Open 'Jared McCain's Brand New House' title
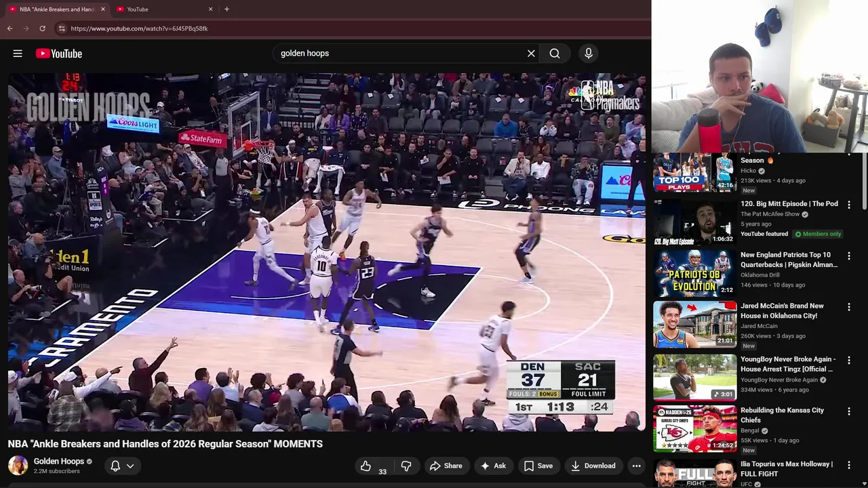The width and height of the screenshot is (868, 488). (x=782, y=310)
